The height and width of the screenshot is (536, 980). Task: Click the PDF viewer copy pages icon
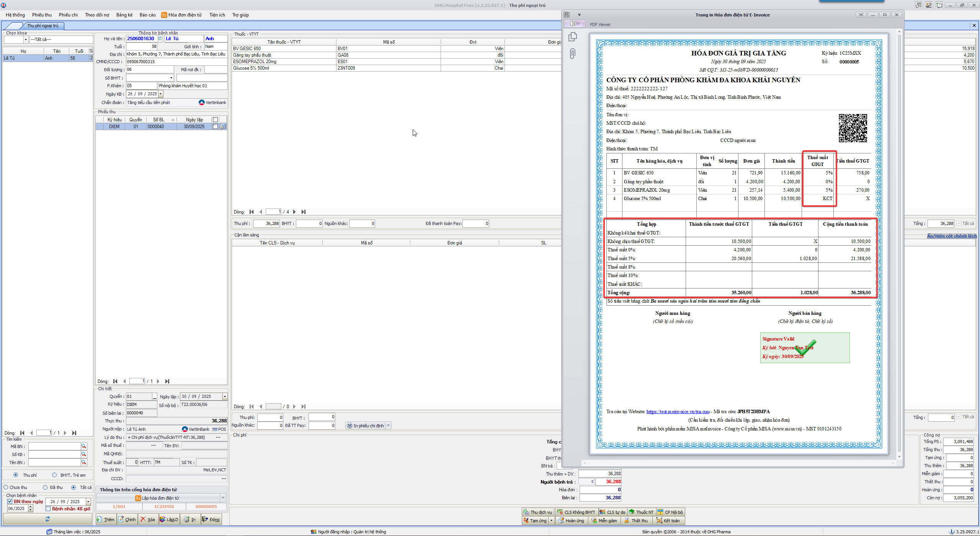[x=572, y=37]
